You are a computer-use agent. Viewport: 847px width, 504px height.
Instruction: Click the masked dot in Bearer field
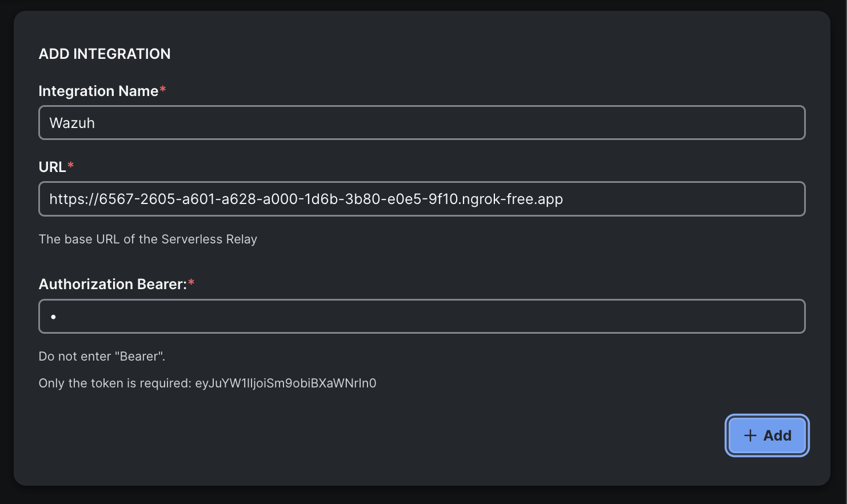pos(53,317)
